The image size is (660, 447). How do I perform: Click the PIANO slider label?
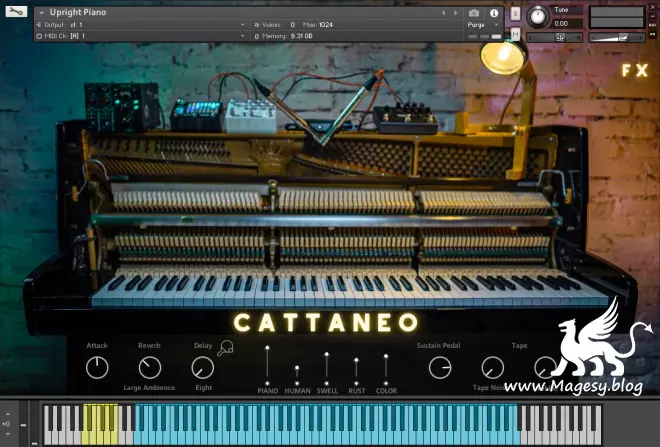[x=267, y=391]
